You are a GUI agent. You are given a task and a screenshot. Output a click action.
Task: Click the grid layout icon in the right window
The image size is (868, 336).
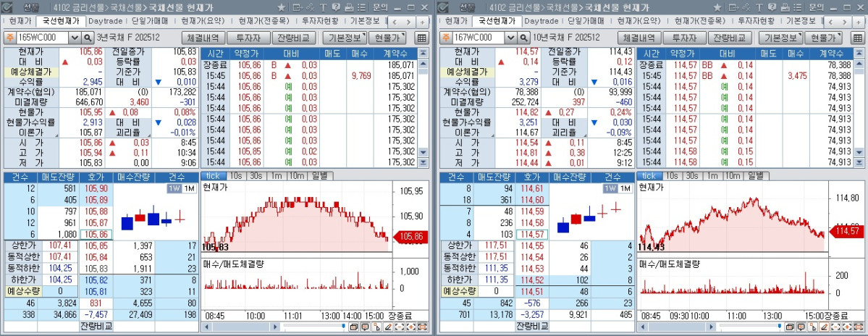pyautogui.click(x=858, y=38)
